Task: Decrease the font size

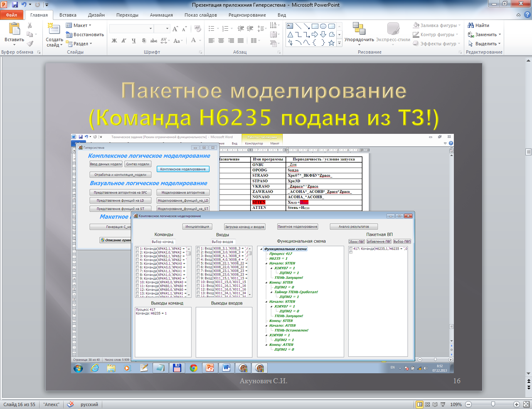Action: [184, 29]
